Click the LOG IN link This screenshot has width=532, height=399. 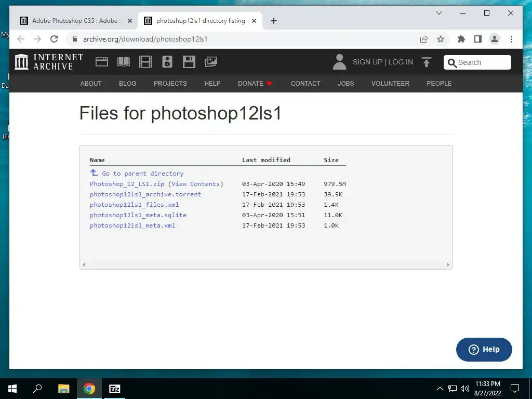point(401,62)
